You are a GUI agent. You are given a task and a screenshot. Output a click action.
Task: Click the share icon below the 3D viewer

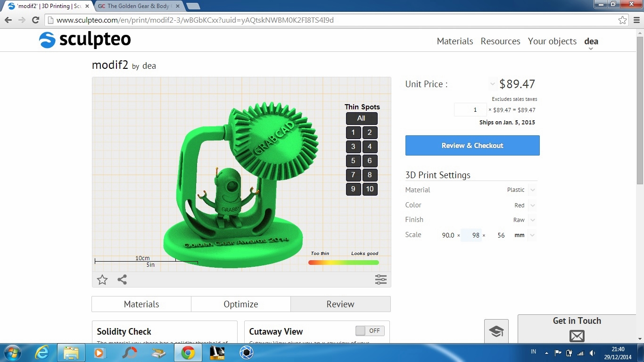click(x=122, y=280)
